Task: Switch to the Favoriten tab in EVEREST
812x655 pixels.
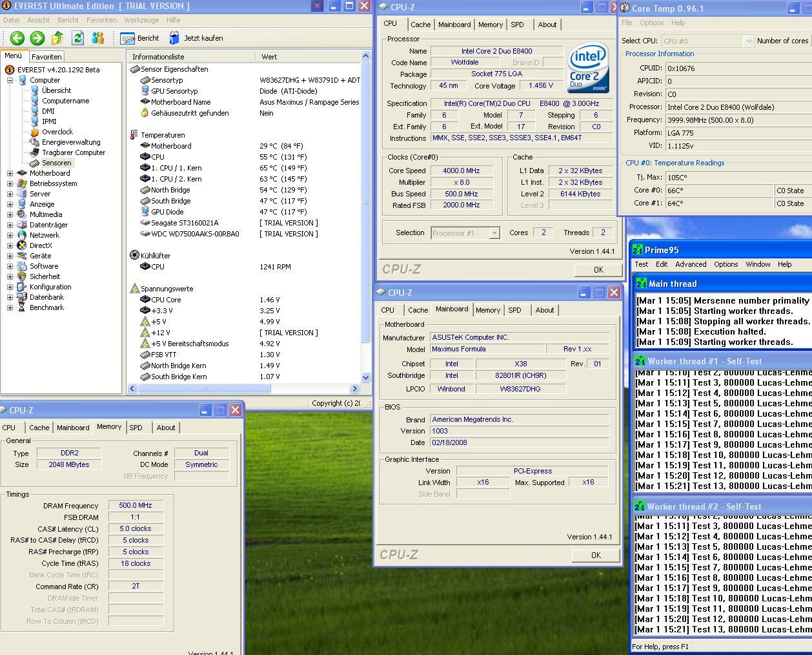Action: click(46, 56)
